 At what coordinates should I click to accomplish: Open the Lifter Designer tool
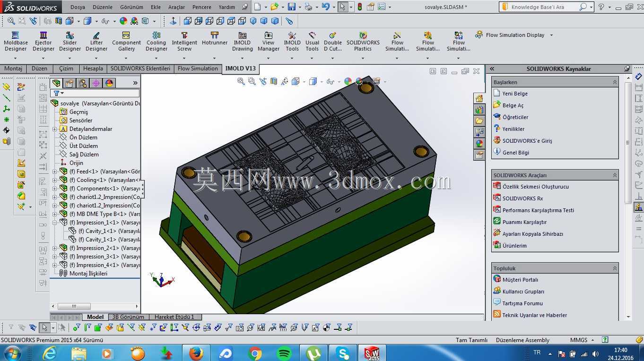coord(96,42)
